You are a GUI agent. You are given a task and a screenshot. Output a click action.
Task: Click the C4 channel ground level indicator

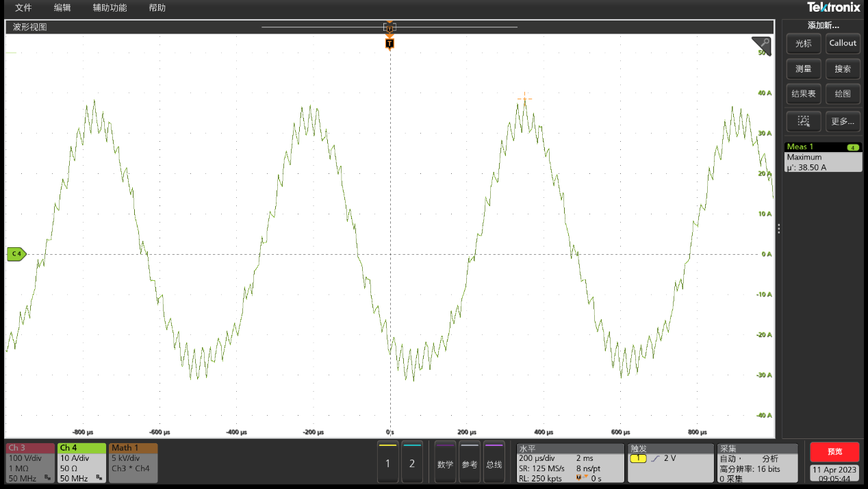[x=16, y=254]
